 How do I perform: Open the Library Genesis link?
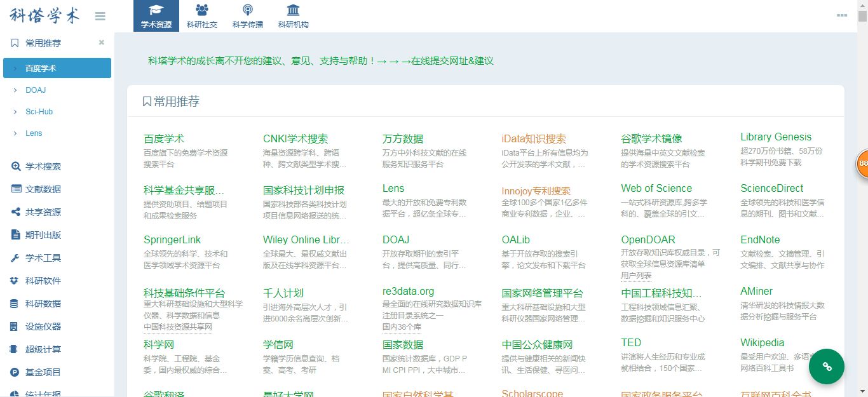[776, 137]
